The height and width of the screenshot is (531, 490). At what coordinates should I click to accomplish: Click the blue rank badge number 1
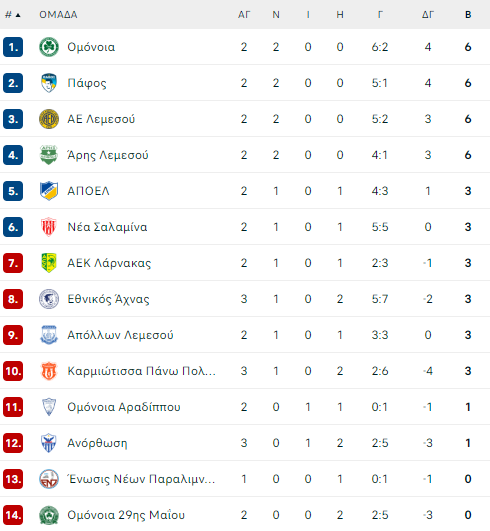click(13, 47)
